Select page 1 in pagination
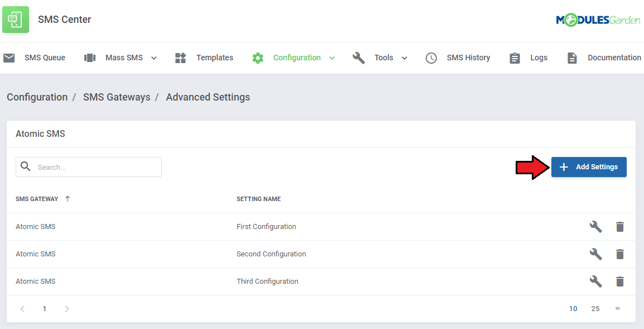The height and width of the screenshot is (329, 644). (44, 308)
